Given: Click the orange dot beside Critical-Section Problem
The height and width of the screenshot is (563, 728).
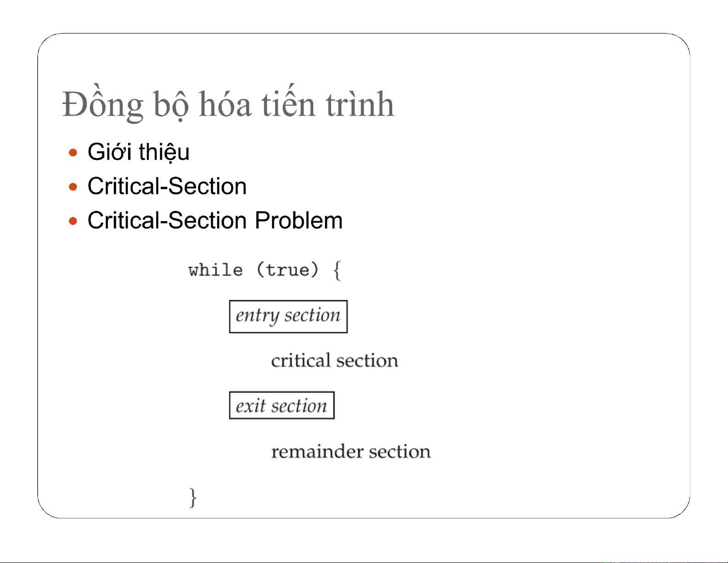Looking at the screenshot, I should point(73,221).
